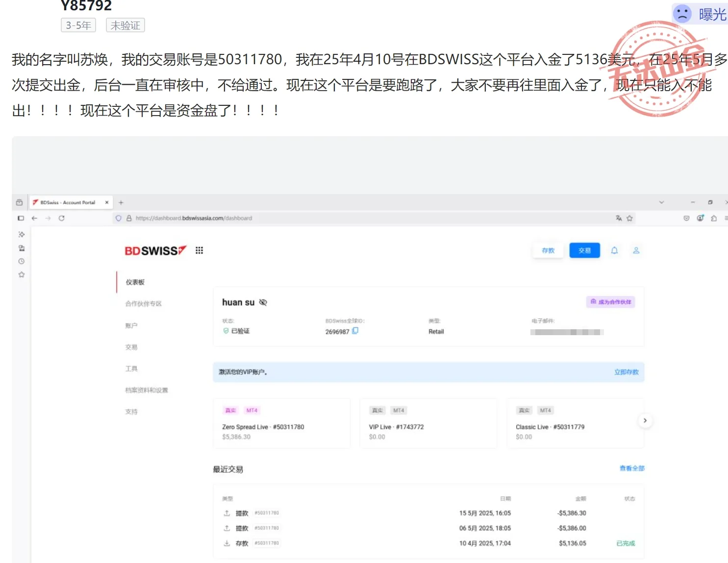Open the Classic Live #50311779 account card
728x563 pixels.
[576, 423]
